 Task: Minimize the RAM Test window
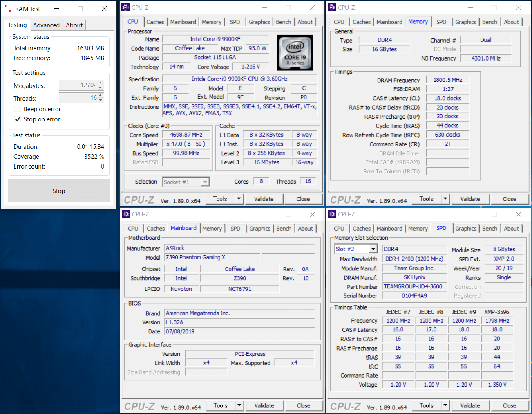[x=56, y=9]
